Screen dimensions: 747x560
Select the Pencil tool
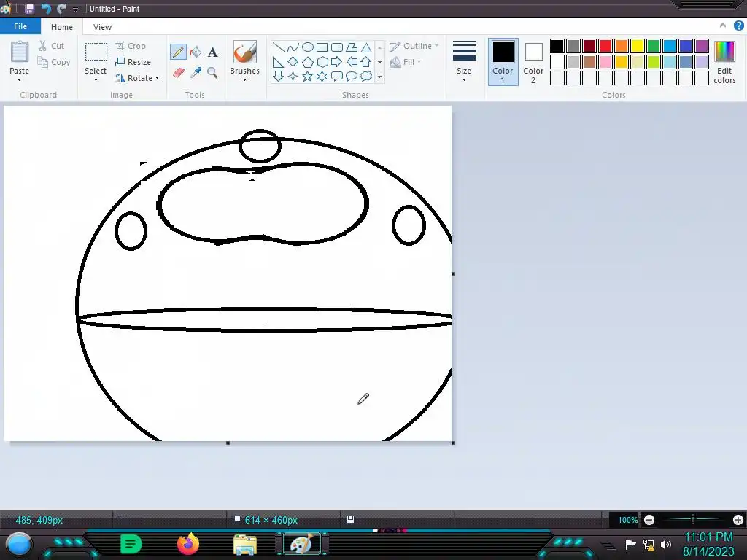[x=178, y=52]
